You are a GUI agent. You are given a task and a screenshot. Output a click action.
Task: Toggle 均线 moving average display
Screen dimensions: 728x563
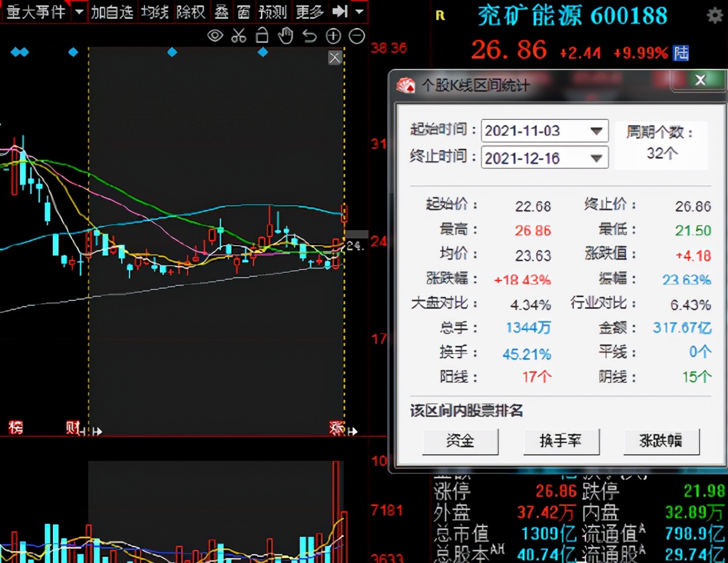(x=155, y=11)
